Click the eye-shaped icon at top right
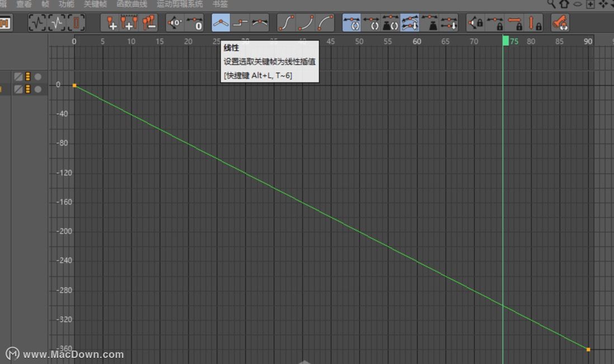The image size is (614, 364). (x=578, y=4)
